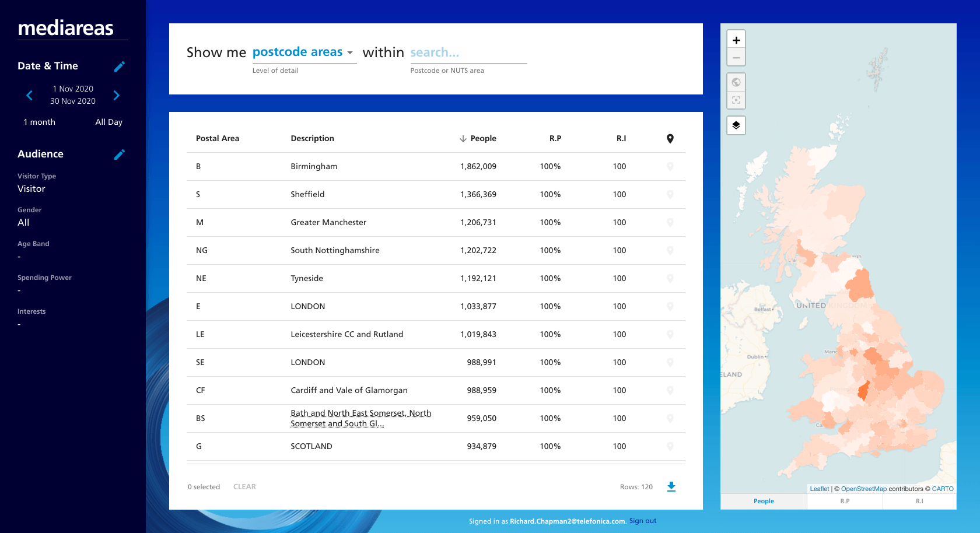
Task: Click the focus selection map icon
Action: click(x=736, y=100)
